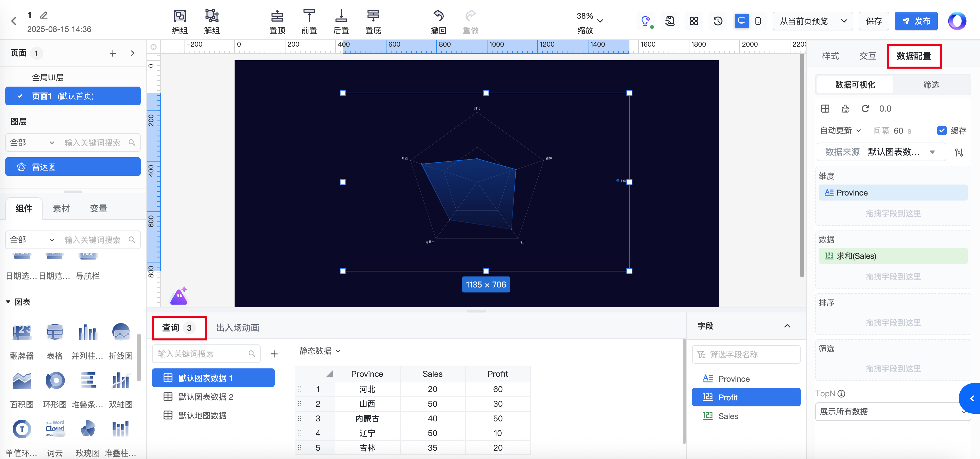
Task: Click the 发布 publish button
Action: tap(916, 21)
